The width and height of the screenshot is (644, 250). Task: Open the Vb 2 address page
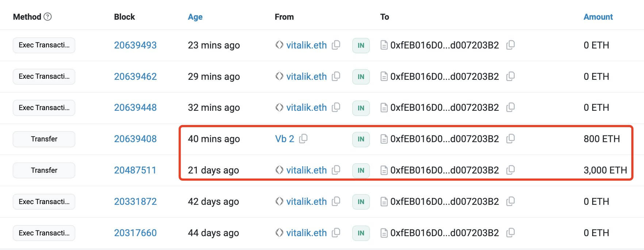coord(284,139)
